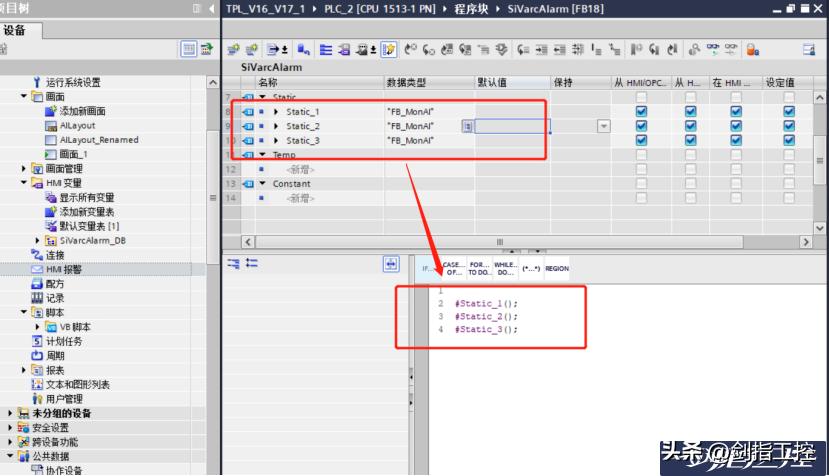The image size is (829, 476).
Task: Uncheck Static_1 accessible from HMI/OPC checkbox
Action: coord(641,111)
